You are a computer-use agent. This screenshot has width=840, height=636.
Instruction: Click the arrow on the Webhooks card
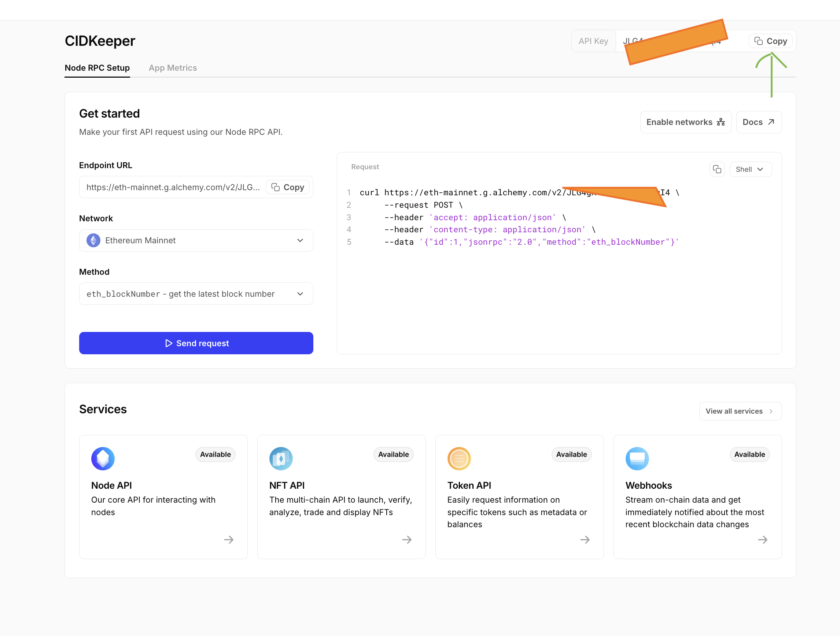(763, 540)
